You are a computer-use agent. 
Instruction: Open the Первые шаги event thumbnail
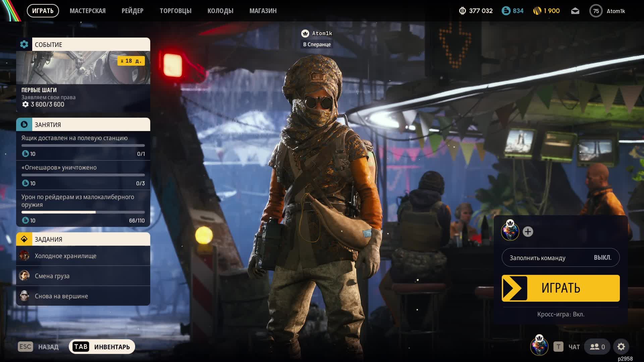pyautogui.click(x=83, y=68)
